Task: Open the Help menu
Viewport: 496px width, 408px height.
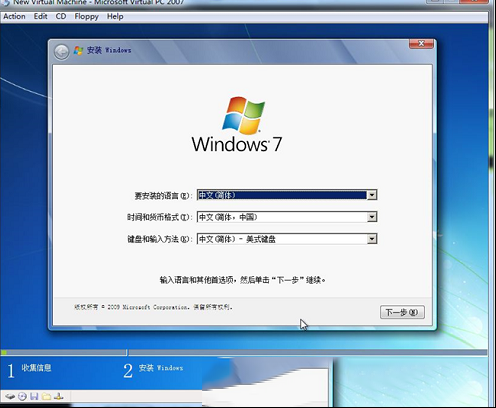Action: pos(115,16)
